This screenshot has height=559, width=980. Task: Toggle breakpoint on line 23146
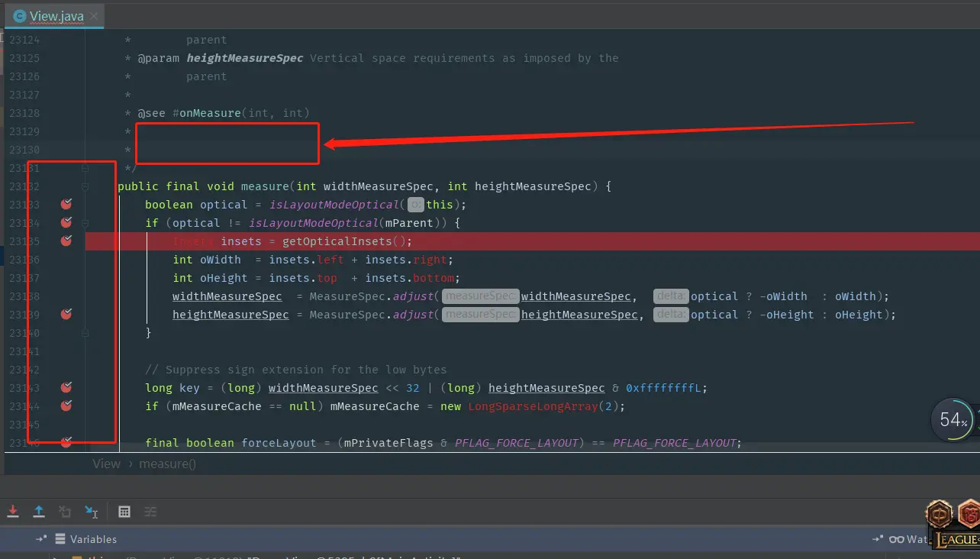click(x=66, y=441)
